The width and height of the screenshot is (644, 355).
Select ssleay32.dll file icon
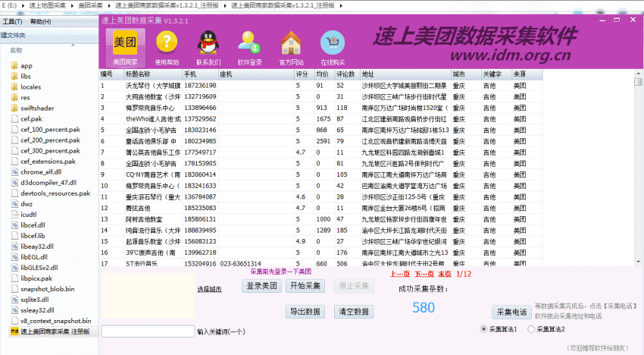click(x=14, y=310)
